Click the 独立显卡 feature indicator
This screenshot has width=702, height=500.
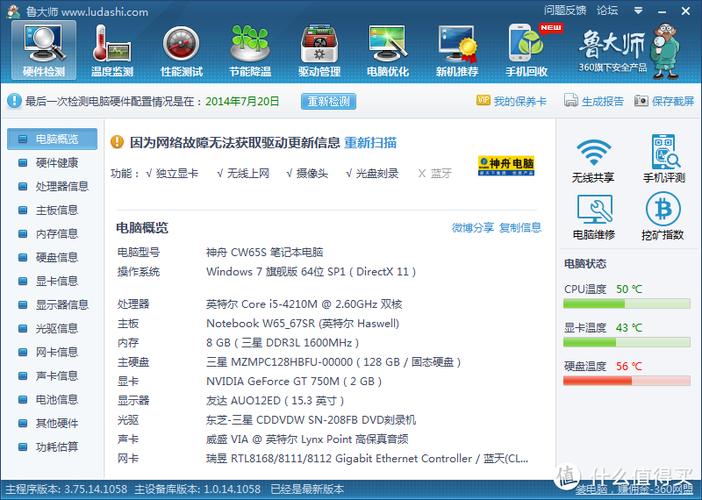(172, 173)
